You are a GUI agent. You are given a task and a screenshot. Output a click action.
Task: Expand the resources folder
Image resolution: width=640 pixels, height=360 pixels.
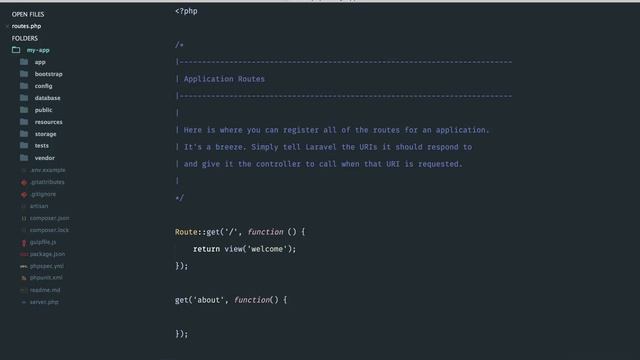(49, 122)
